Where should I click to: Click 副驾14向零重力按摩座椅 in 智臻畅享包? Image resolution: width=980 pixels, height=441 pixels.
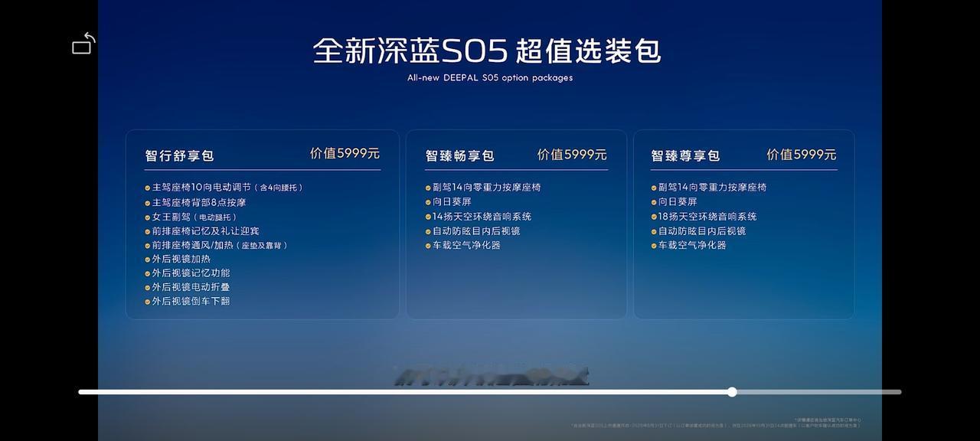click(x=483, y=187)
